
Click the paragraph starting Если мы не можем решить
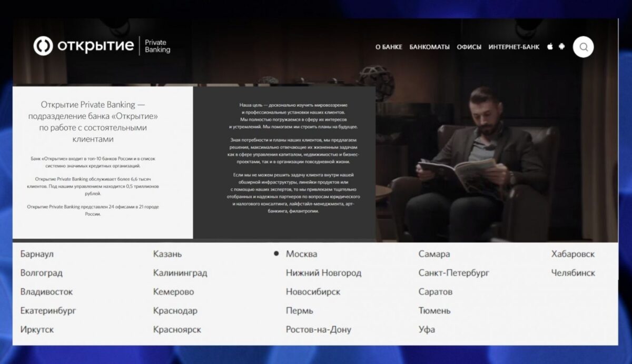[x=293, y=193]
